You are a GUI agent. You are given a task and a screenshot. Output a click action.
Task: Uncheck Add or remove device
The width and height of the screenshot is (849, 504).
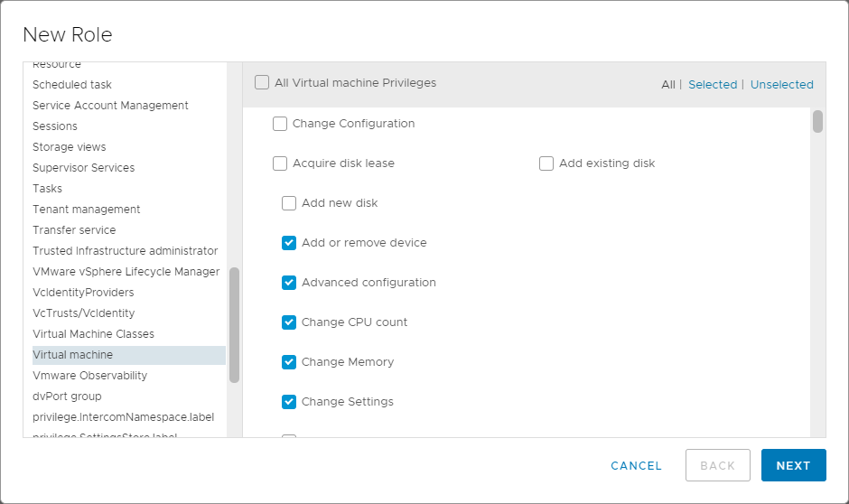click(289, 243)
